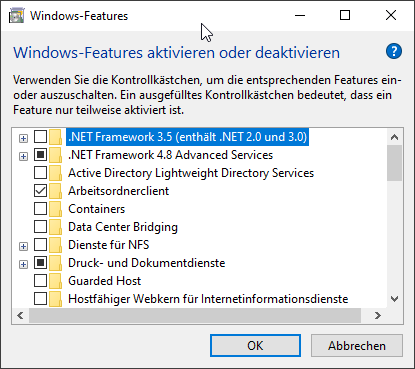Confirm changes with the OK button
This screenshot has width=415, height=369.
coord(255,346)
